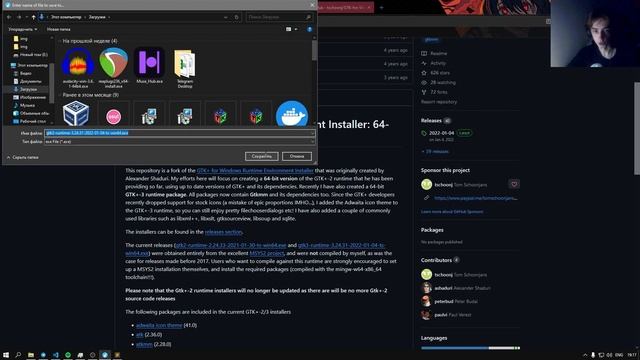This screenshot has width=640, height=360.
Task: Click the sponsor heart button for tschoonj
Action: pos(514,184)
